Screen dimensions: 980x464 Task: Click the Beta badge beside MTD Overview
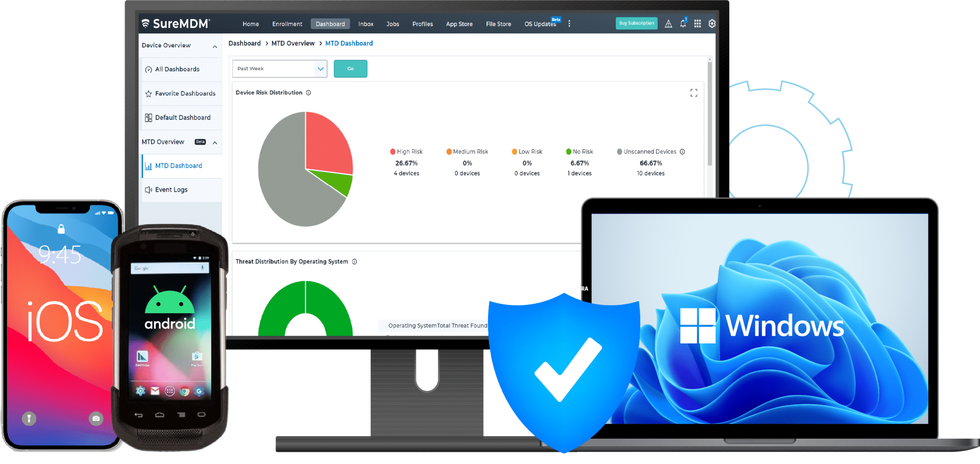tap(200, 142)
